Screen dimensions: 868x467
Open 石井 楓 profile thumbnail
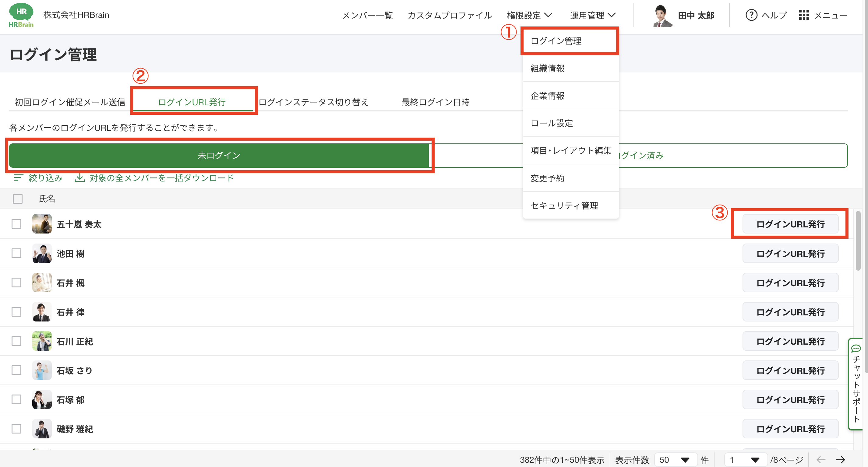[42, 283]
